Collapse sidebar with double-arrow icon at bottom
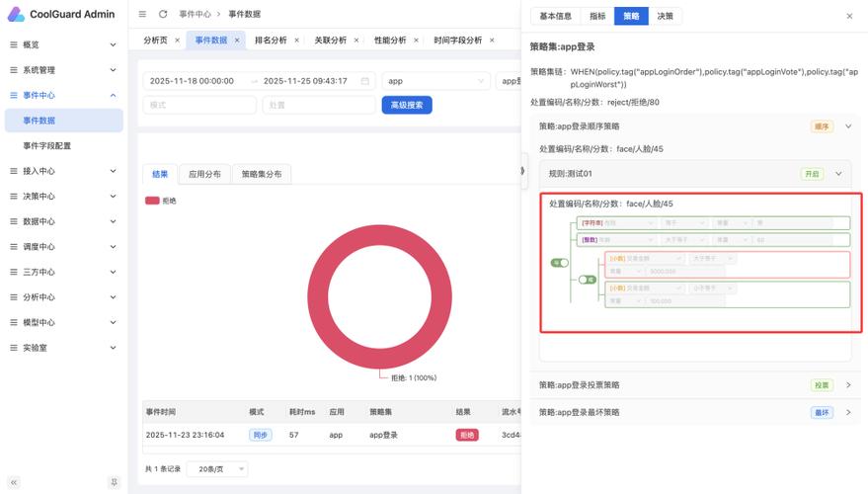Image resolution: width=868 pixels, height=494 pixels. point(14,482)
